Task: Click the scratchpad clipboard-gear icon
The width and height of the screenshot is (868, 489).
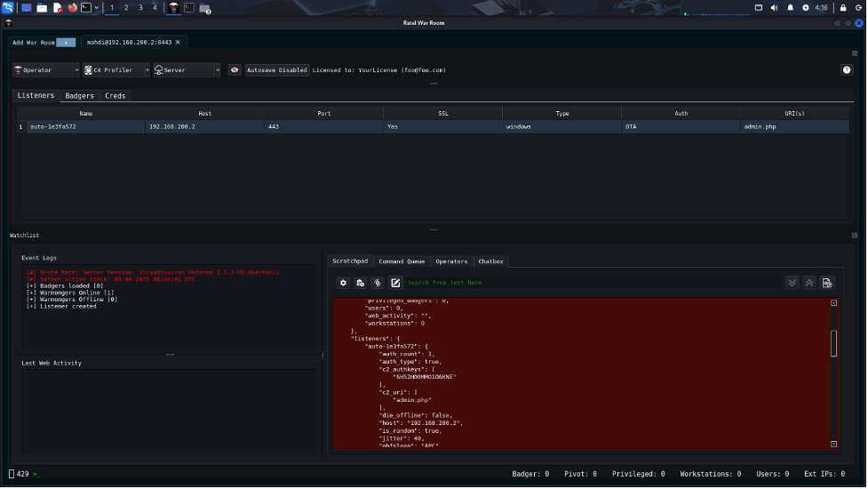Action: tap(361, 283)
